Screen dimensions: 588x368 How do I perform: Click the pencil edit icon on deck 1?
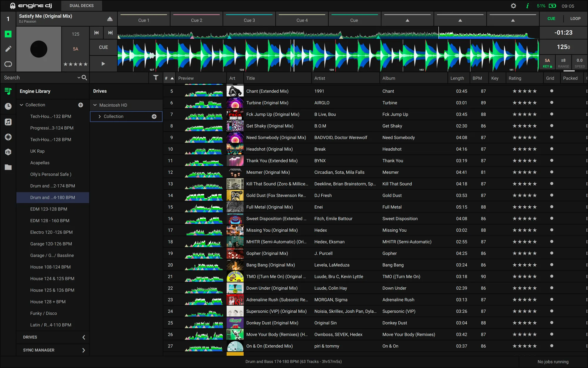(x=8, y=49)
